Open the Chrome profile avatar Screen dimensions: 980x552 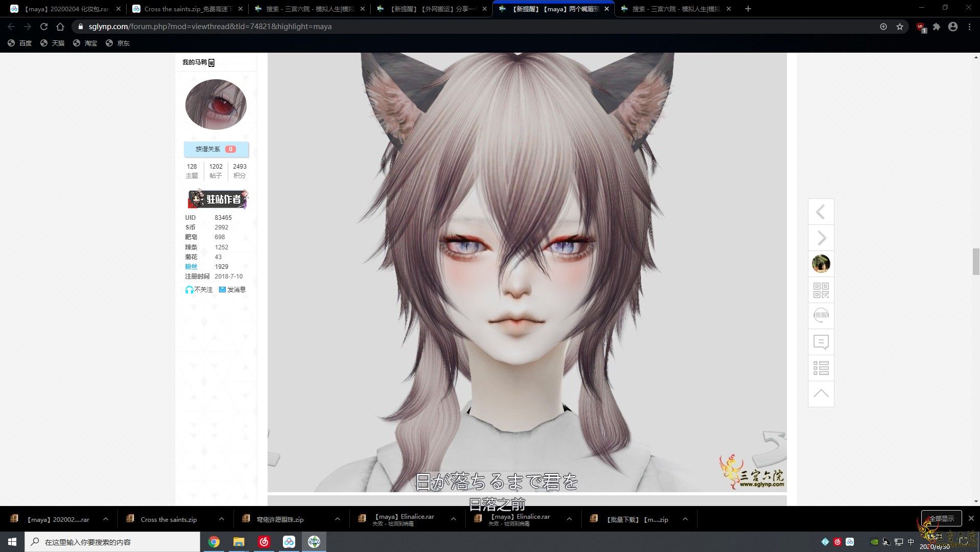coord(953,27)
